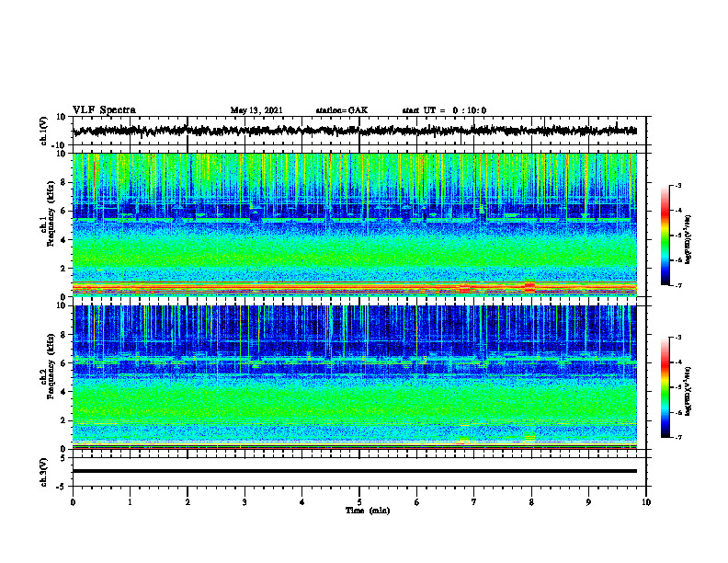Click the time axis tick label "5"
This screenshot has width=728, height=563.
[x=359, y=502]
